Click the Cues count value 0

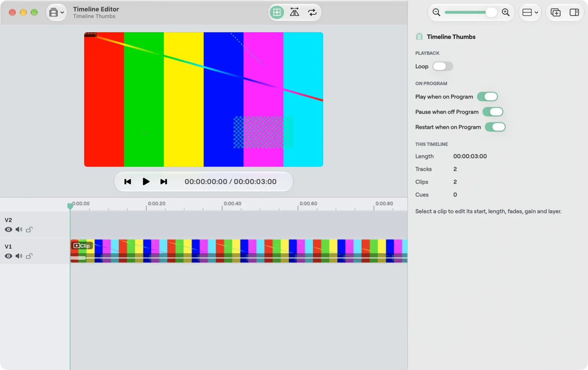tap(455, 195)
